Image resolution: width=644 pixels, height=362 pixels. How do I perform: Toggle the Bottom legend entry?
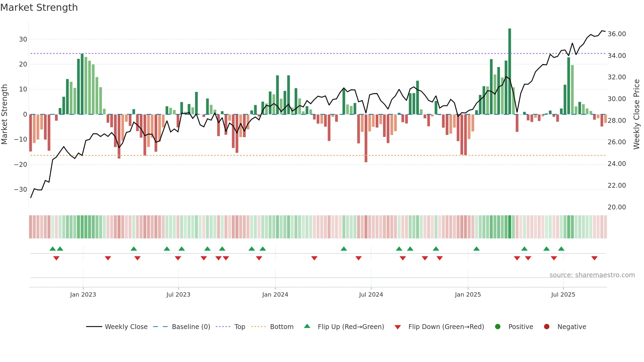pos(272,327)
